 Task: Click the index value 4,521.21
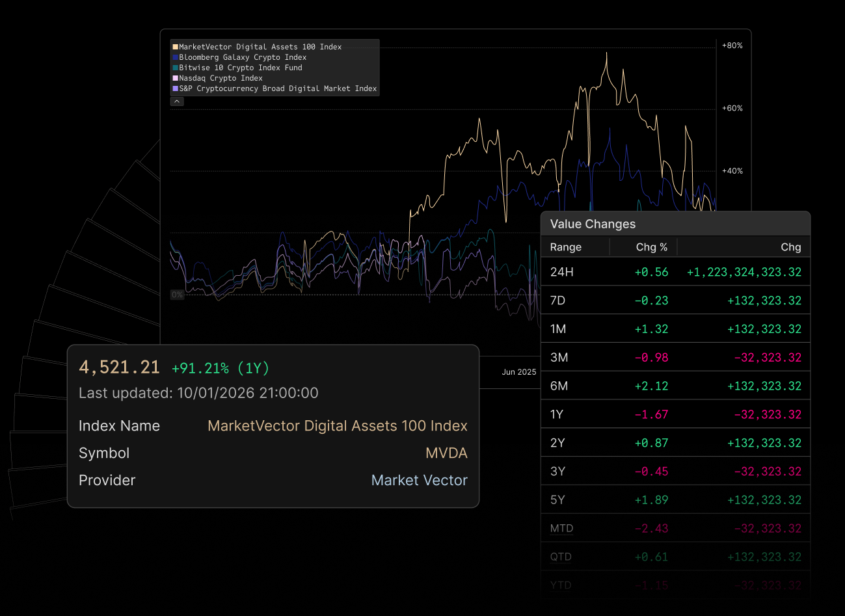pos(120,368)
